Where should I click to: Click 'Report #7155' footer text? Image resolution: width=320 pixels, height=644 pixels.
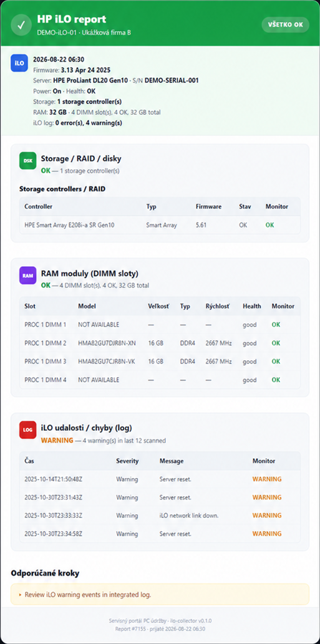pyautogui.click(x=130, y=629)
